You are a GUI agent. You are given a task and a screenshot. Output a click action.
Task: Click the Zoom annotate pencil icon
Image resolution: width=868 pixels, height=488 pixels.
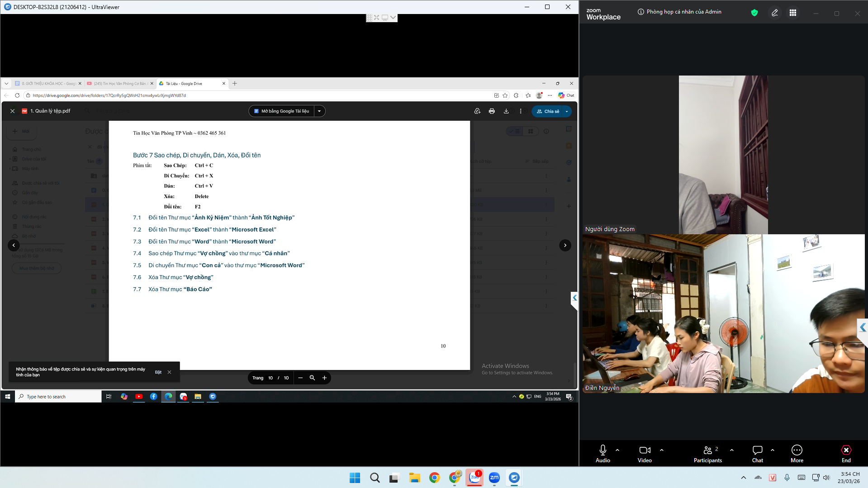774,13
